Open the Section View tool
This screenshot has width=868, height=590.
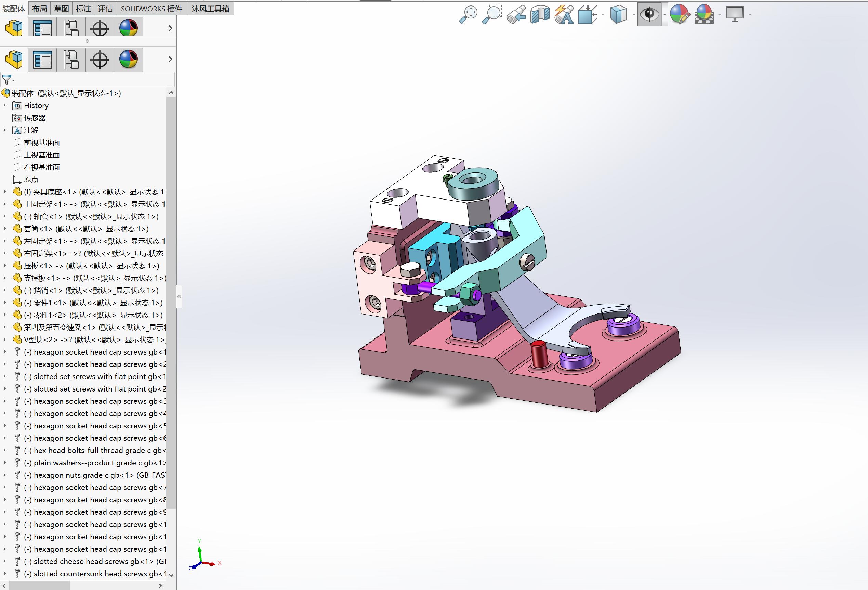(540, 15)
